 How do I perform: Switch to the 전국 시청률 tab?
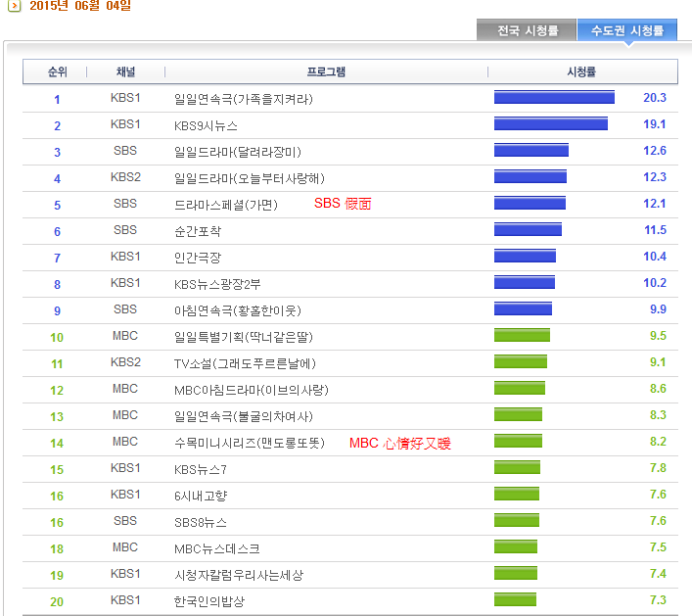coord(527,30)
